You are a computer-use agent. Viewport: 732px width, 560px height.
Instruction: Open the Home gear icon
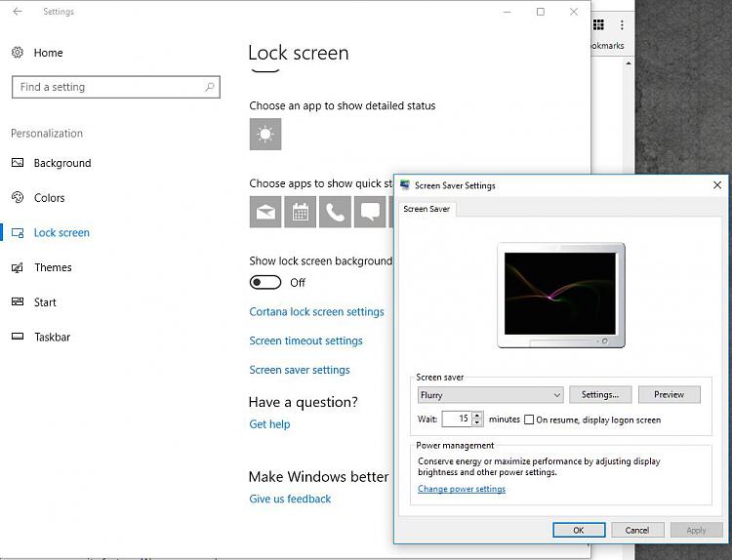(x=18, y=53)
